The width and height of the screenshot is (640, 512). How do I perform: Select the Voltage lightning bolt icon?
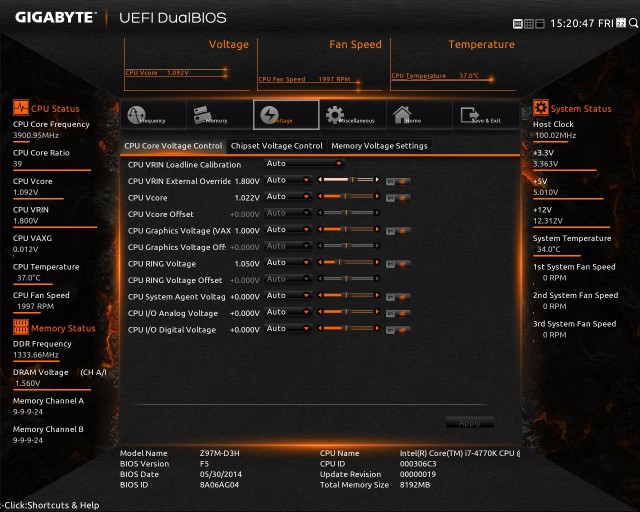pyautogui.click(x=269, y=115)
